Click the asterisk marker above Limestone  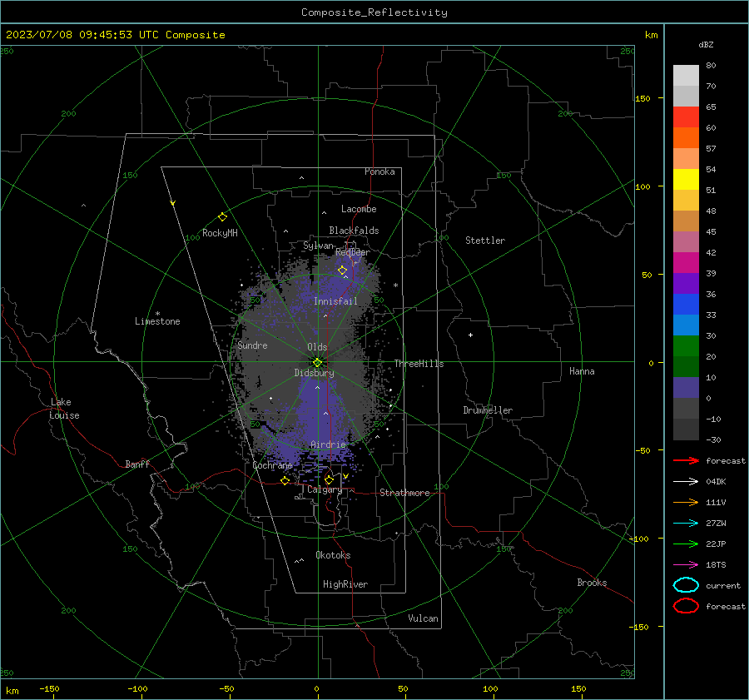[x=157, y=314]
